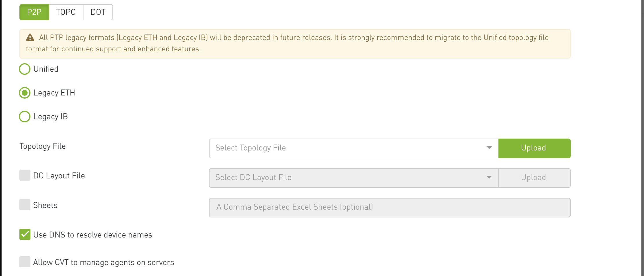Enable Allow CVT to manage agents checkbox
644x276 pixels.
[x=25, y=262]
